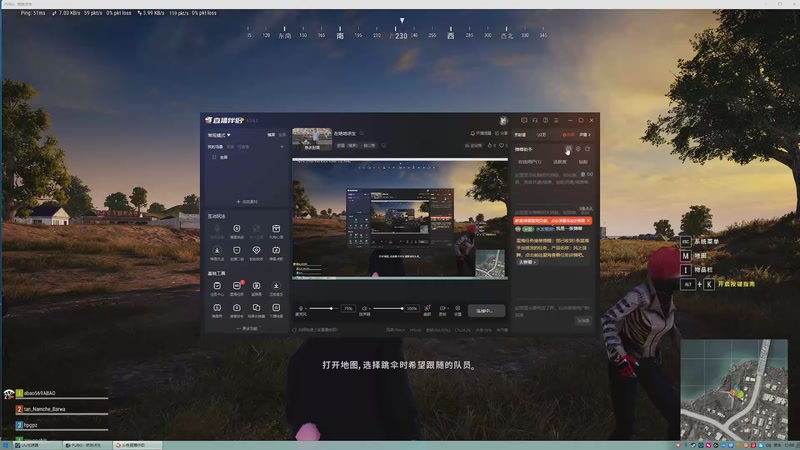Select 活跃度 tab in chat panel
The width and height of the screenshot is (800, 450).
pos(560,162)
